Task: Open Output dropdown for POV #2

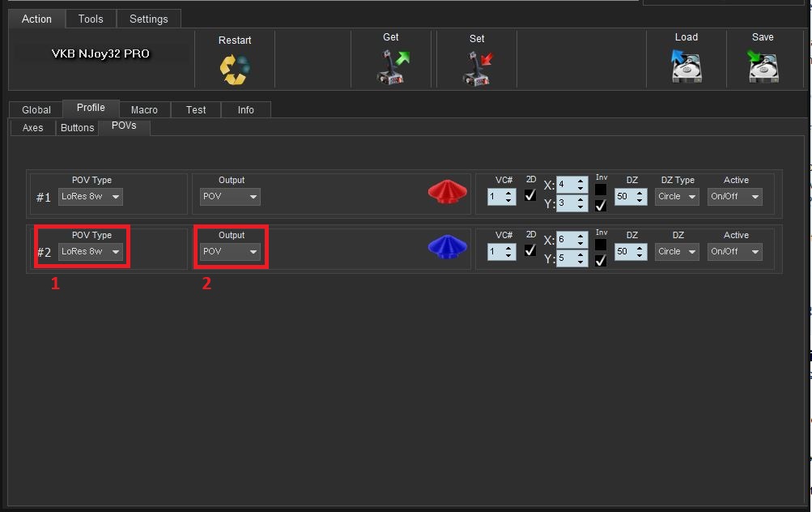Action: 230,251
